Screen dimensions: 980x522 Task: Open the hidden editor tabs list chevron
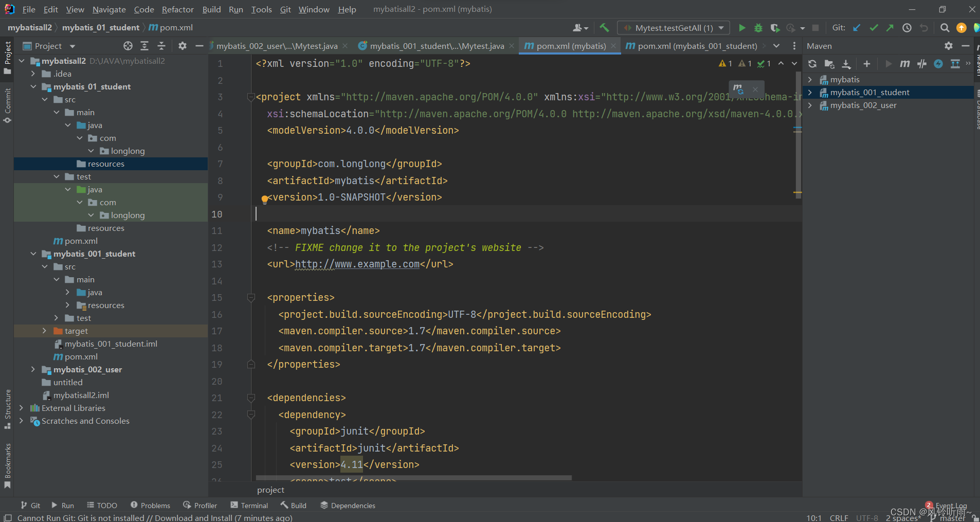pos(776,46)
